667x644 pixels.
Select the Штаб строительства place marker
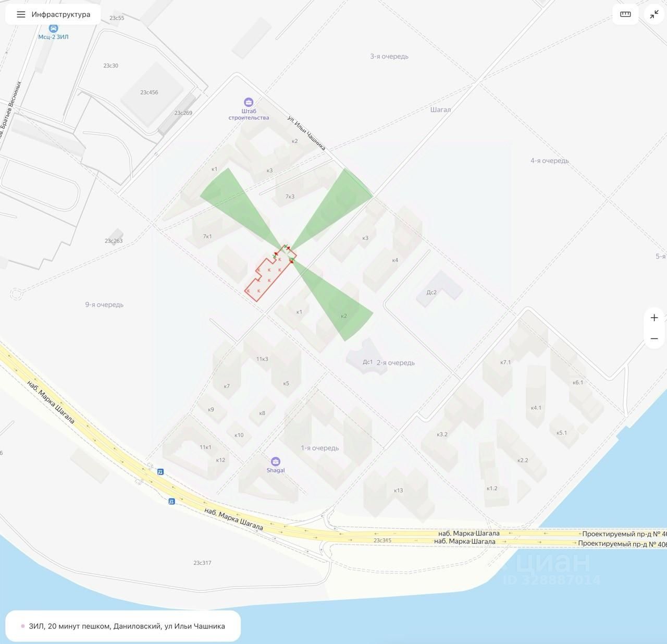[249, 102]
